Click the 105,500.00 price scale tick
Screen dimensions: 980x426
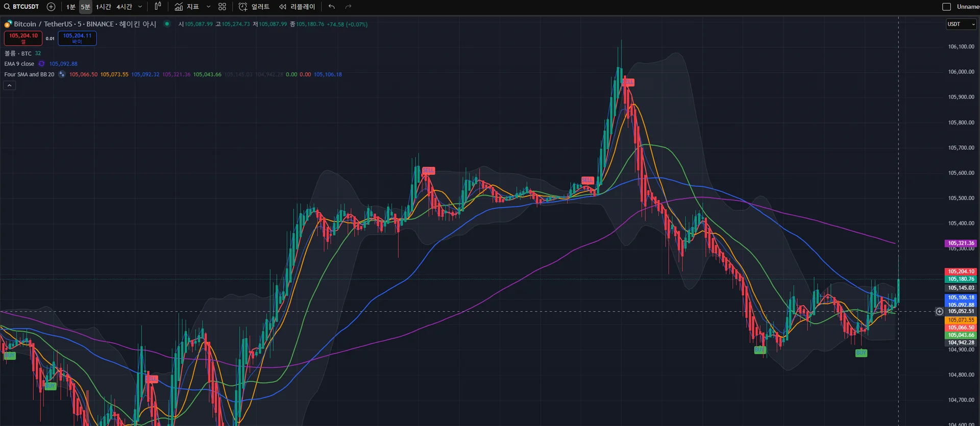click(961, 198)
